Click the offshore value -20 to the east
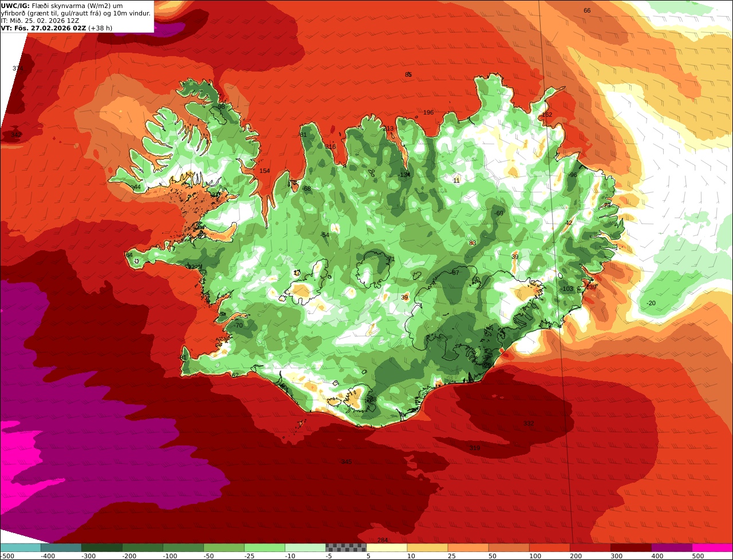Screen dimensions: 733x560 pyautogui.click(x=651, y=303)
